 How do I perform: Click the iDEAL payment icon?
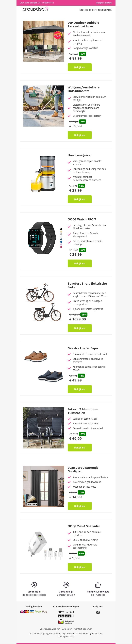[22, 612]
